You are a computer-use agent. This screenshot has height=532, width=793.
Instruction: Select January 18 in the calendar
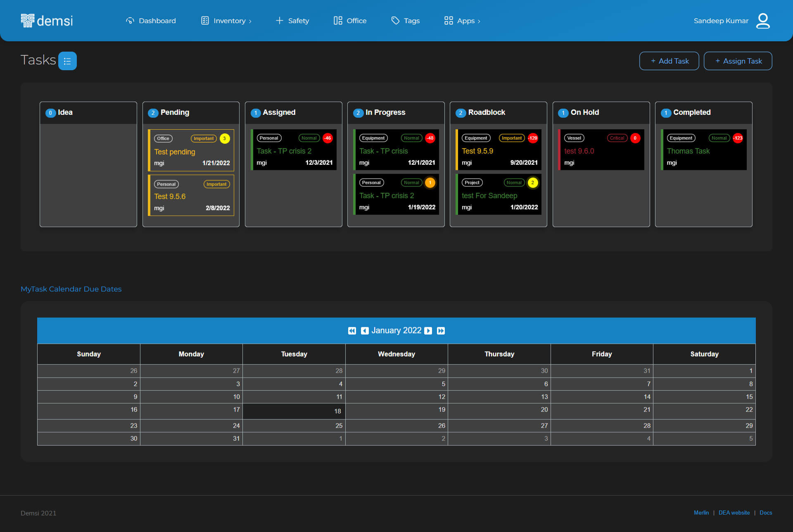click(294, 411)
